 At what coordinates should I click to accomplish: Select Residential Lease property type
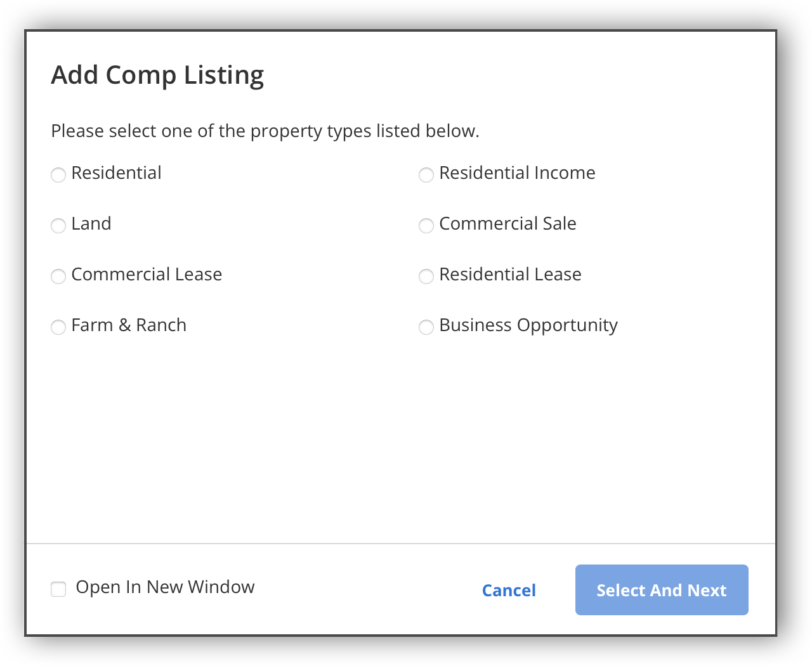tap(426, 277)
